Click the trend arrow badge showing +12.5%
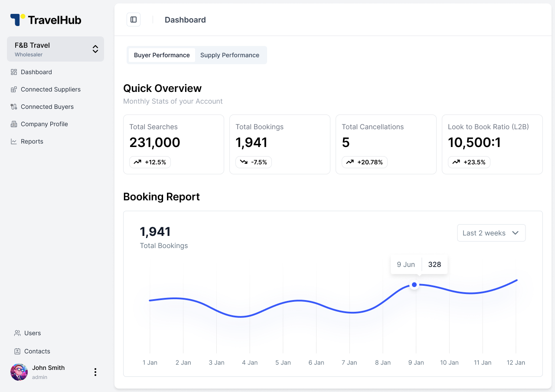 click(150, 162)
